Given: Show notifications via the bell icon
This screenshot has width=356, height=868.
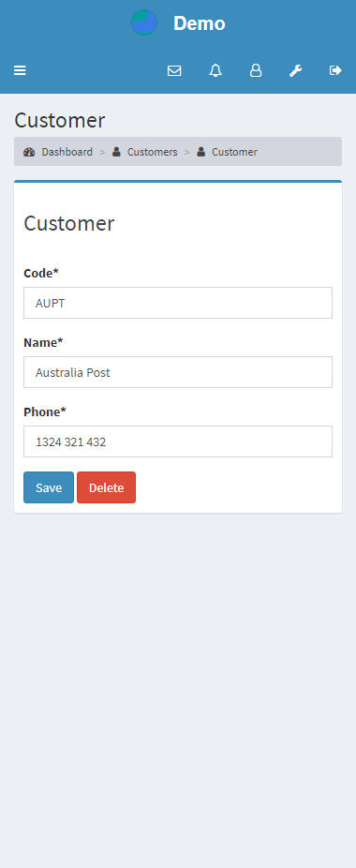Looking at the screenshot, I should coord(215,70).
